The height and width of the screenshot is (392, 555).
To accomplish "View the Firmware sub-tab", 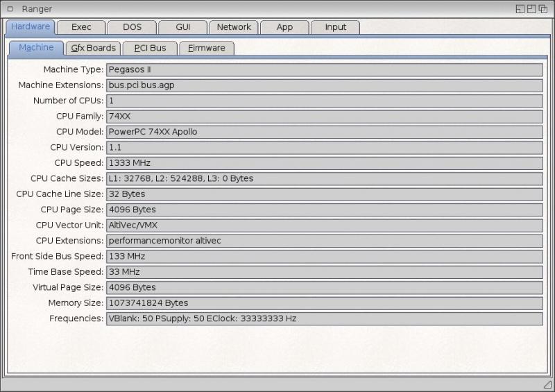I will click(207, 48).
